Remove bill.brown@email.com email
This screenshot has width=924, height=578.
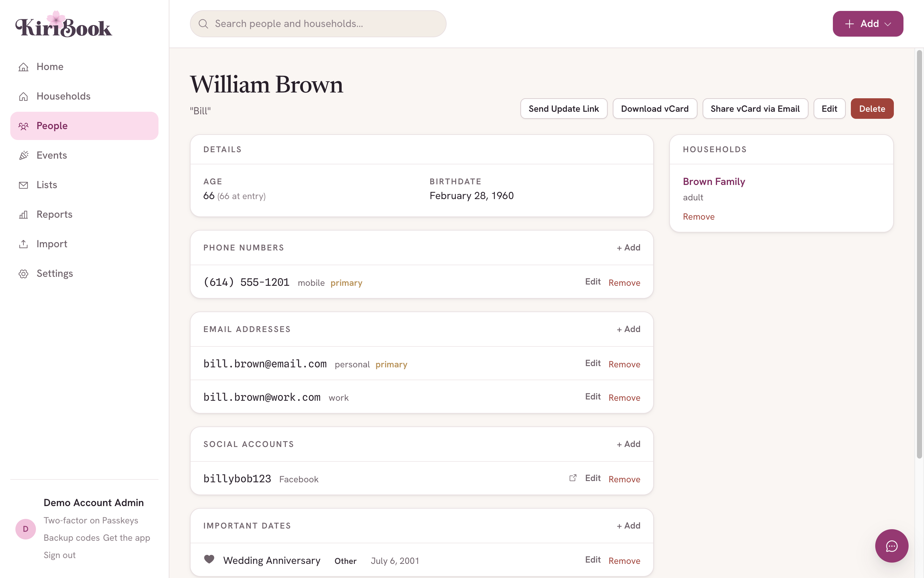point(624,364)
